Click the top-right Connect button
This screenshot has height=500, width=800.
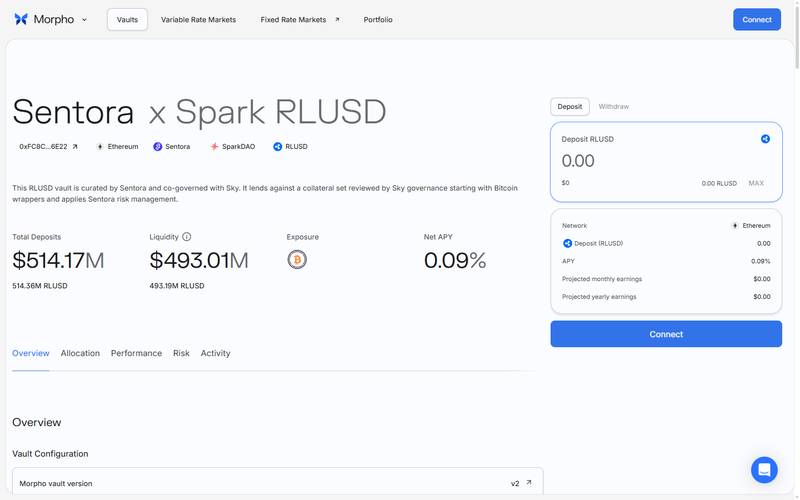[757, 19]
